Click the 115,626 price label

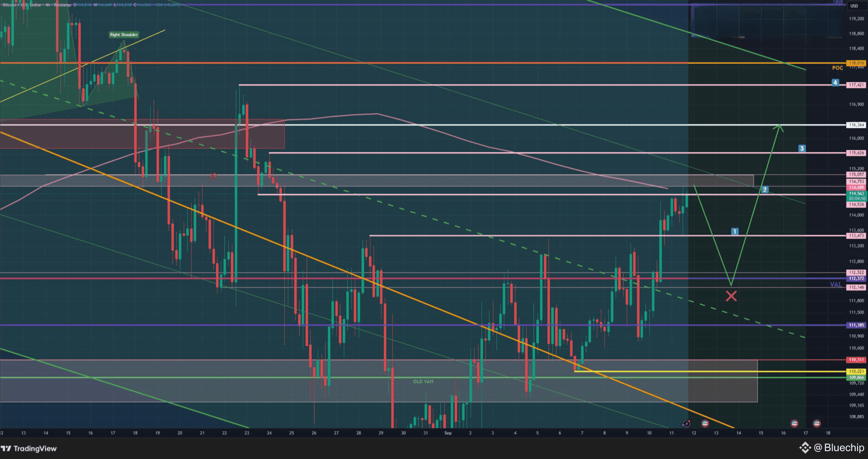[856, 153]
